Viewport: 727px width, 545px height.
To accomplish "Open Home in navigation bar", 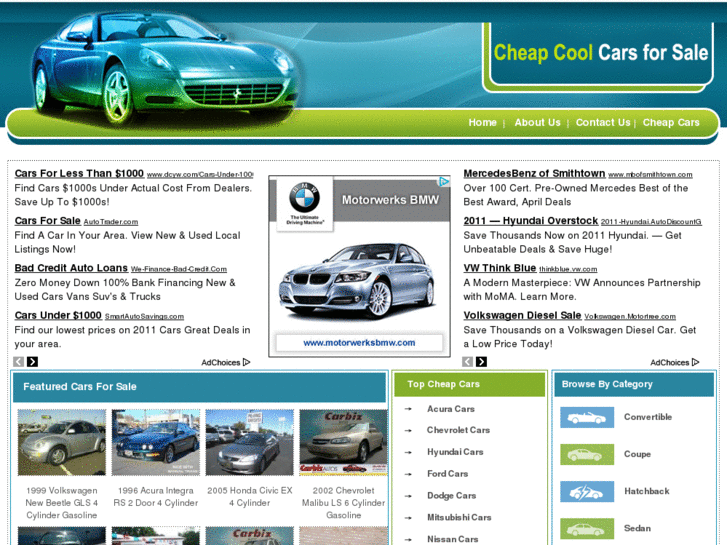I will pos(483,122).
